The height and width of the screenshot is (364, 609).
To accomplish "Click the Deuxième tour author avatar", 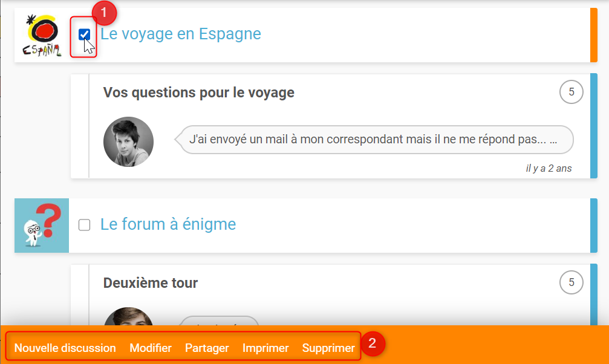I will point(129,318).
